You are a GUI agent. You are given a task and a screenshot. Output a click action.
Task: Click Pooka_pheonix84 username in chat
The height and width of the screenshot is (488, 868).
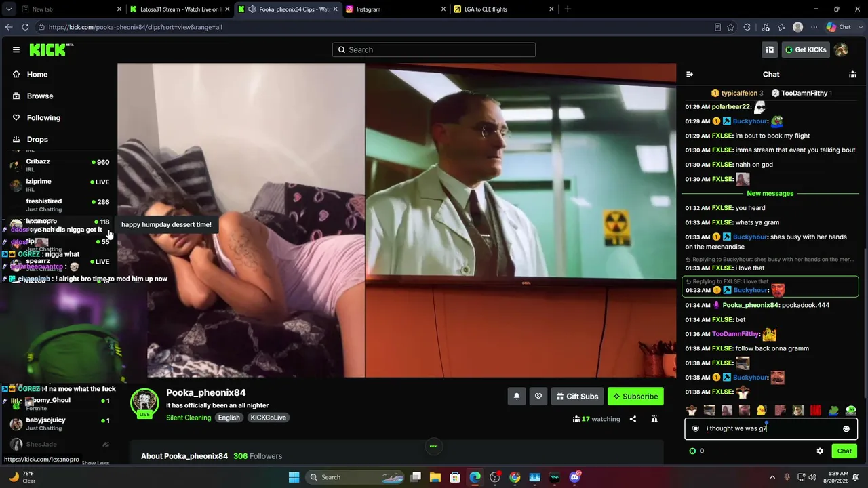751,305
